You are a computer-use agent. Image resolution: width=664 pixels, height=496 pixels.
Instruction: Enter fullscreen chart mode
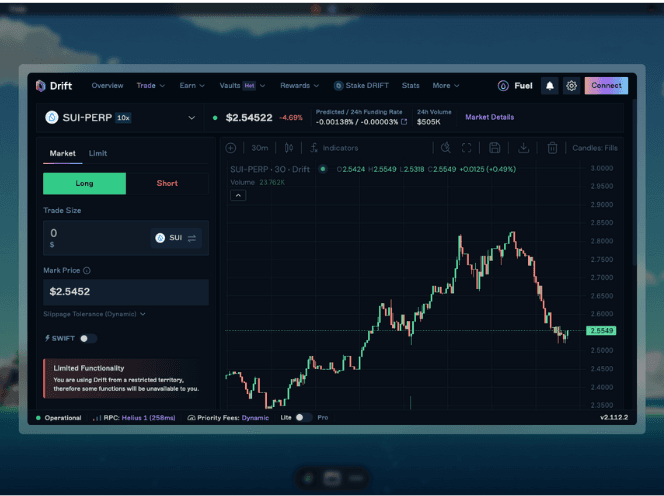pyautogui.click(x=466, y=148)
